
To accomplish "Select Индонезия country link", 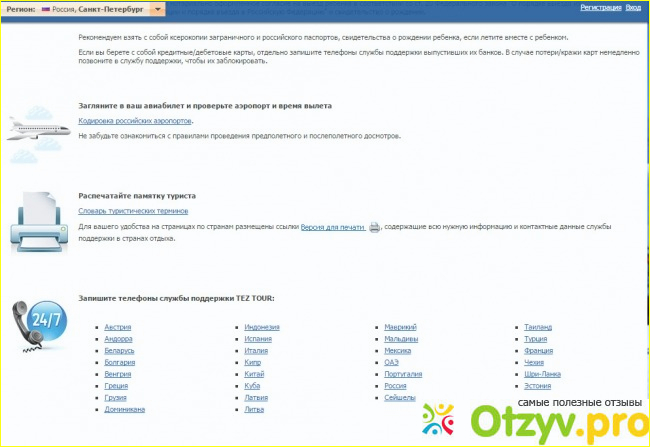I will pyautogui.click(x=261, y=327).
